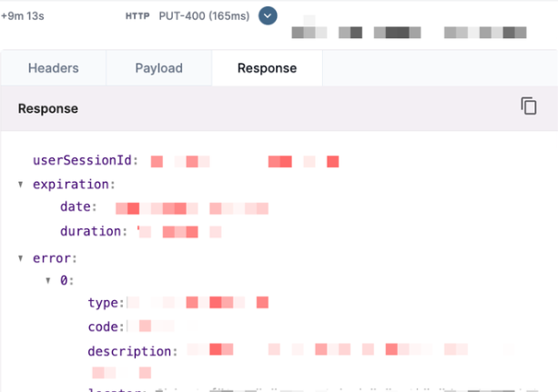Click the HTTP badge icon
The image size is (558, 392).
[x=137, y=15]
